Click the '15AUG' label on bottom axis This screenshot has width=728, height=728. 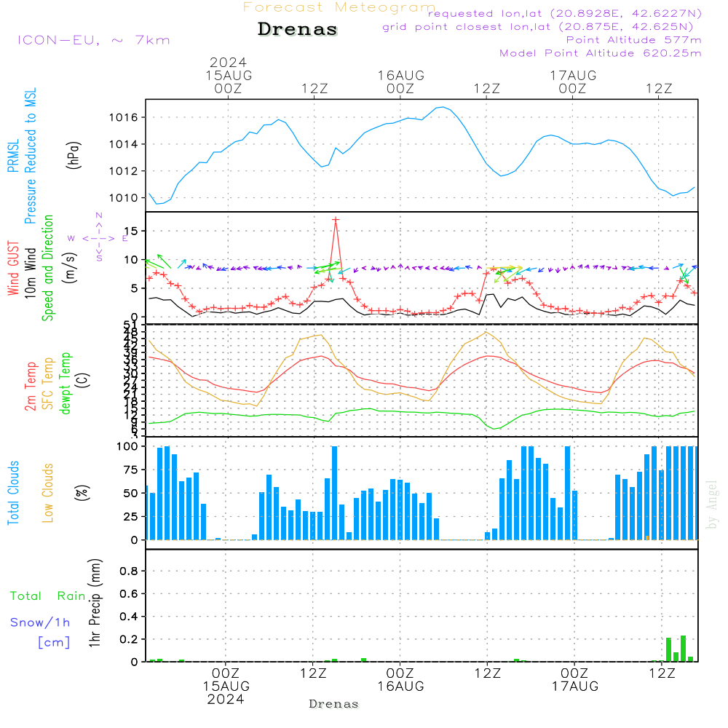coord(226,687)
